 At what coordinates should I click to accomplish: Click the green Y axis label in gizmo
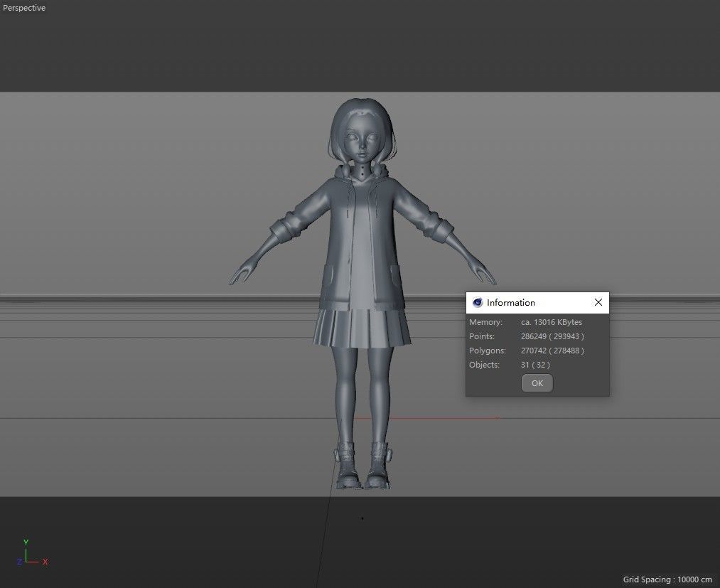26,542
